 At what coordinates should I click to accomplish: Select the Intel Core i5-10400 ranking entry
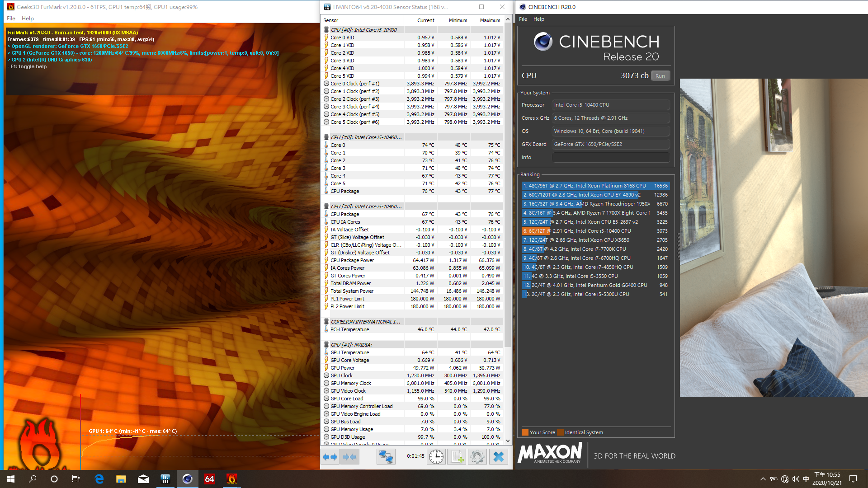(594, 231)
